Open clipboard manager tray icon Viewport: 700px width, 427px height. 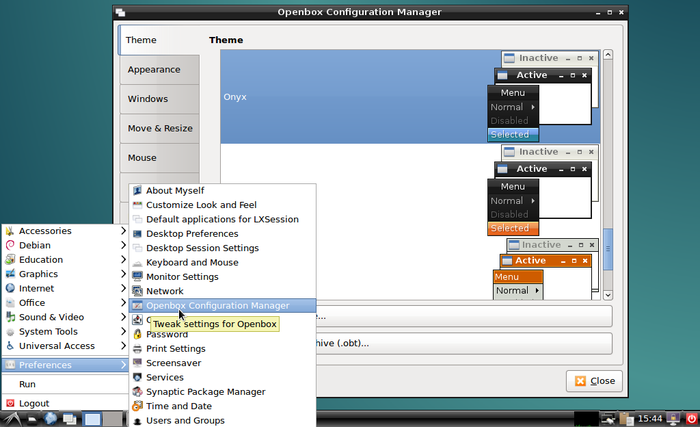[x=626, y=419]
